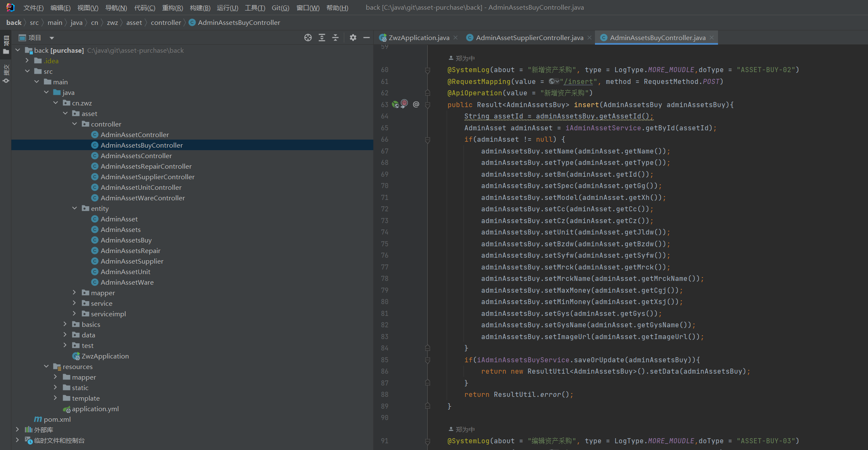Click the gutter @ icon on line 63
Screen dimensions: 868x450
coord(416,104)
